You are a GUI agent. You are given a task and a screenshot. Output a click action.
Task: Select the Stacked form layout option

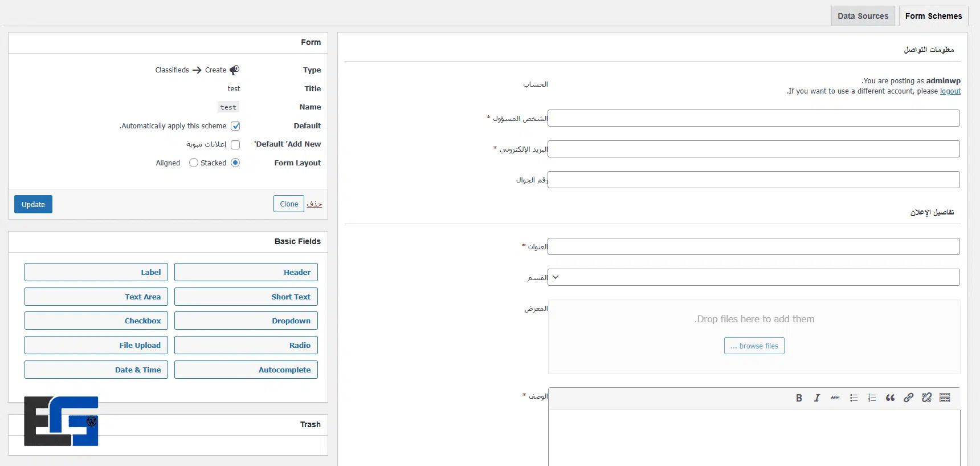tap(235, 163)
